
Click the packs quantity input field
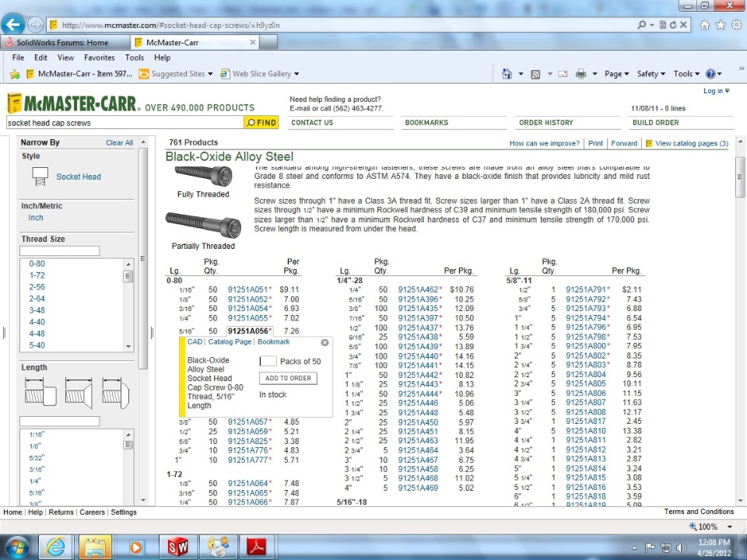click(268, 362)
